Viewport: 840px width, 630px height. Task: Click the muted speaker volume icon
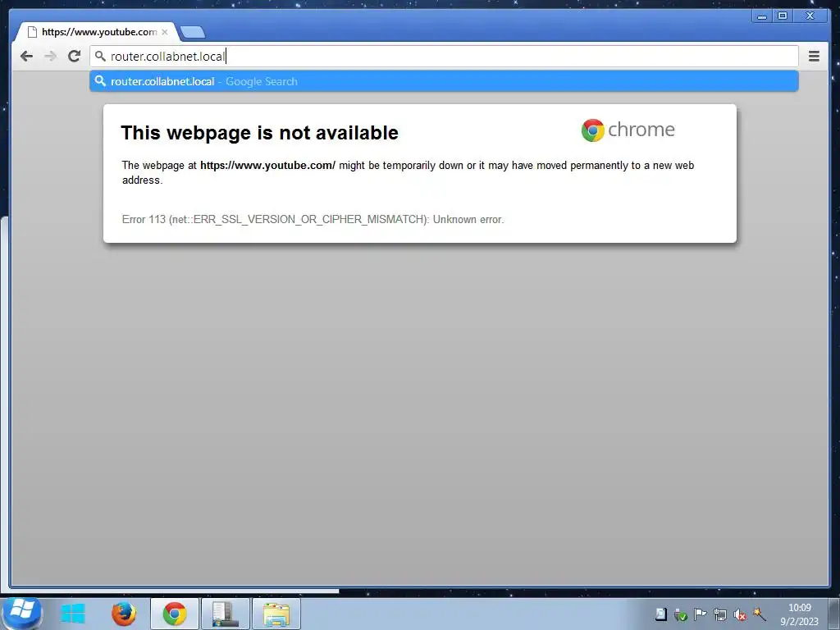click(x=740, y=614)
